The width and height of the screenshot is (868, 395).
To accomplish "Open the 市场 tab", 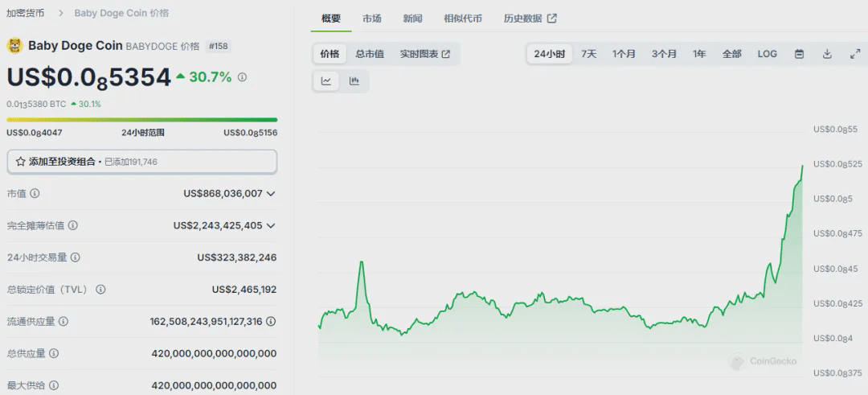I will click(x=372, y=19).
